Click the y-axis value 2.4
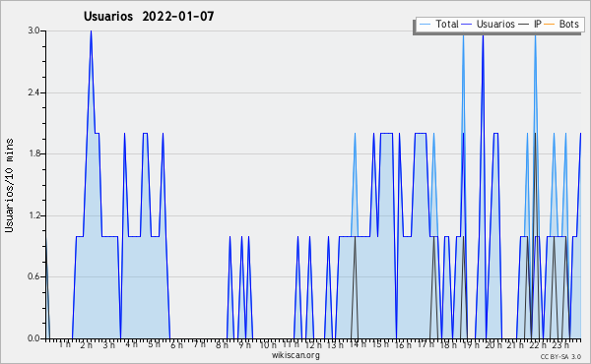The height and width of the screenshot is (364, 591). [33, 92]
